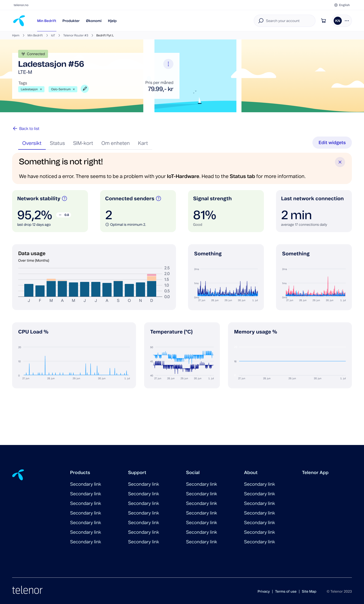364x604 pixels.
Task: Open the Hjelp menu
Action: (x=112, y=21)
